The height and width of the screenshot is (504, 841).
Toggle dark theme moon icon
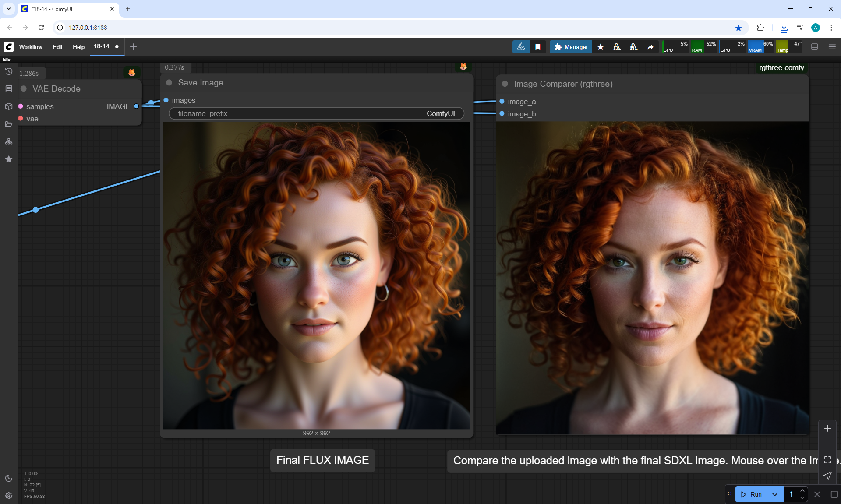pos(9,478)
